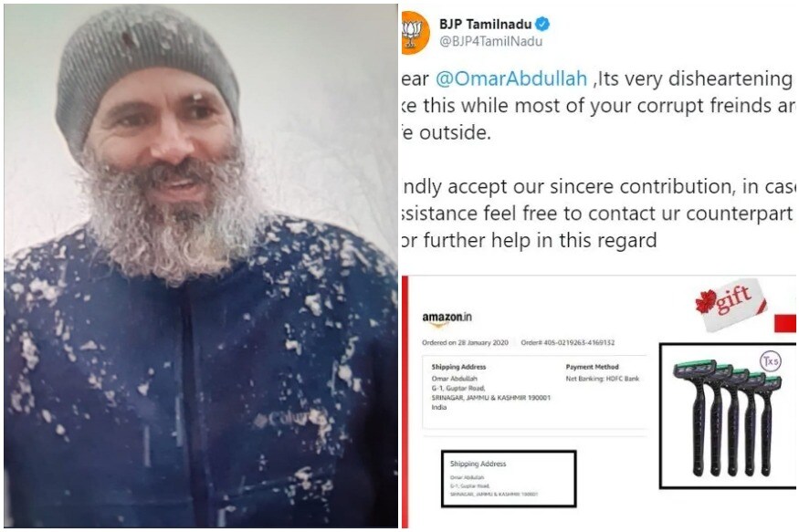The image size is (799, 532).
Task: Click the red rectangle beside gift tag
Action: (x=785, y=324)
